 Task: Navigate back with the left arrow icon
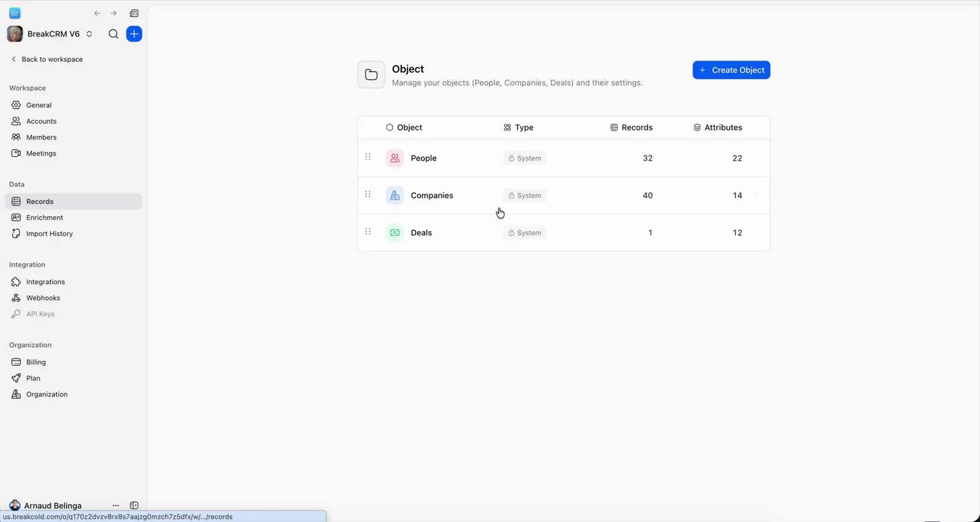point(97,13)
